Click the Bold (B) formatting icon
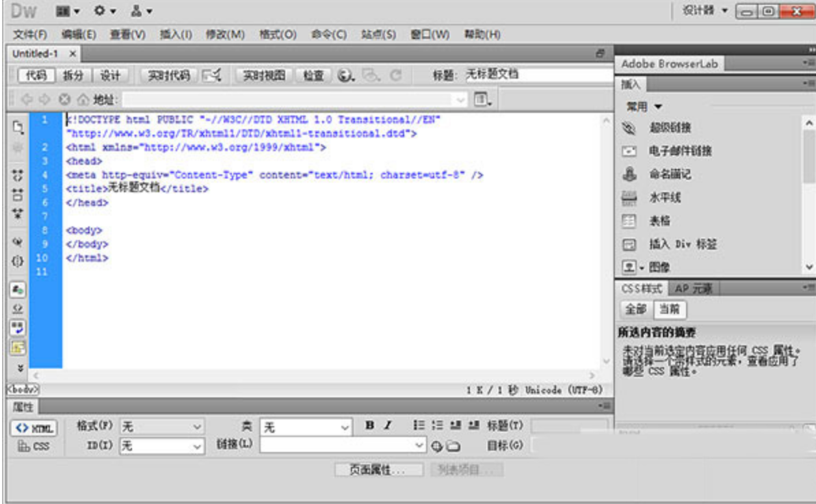This screenshot has height=504, width=816. point(369,425)
